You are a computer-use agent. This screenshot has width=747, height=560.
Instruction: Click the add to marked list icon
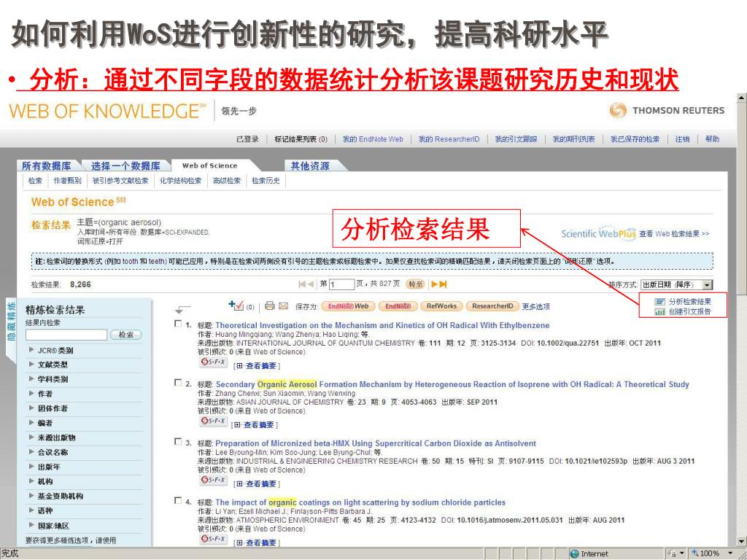tap(236, 306)
